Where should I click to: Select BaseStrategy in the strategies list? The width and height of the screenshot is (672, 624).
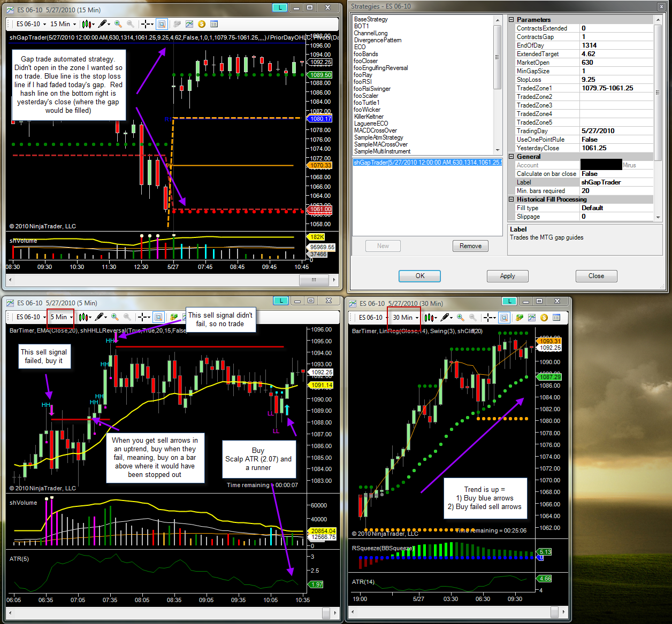point(371,19)
